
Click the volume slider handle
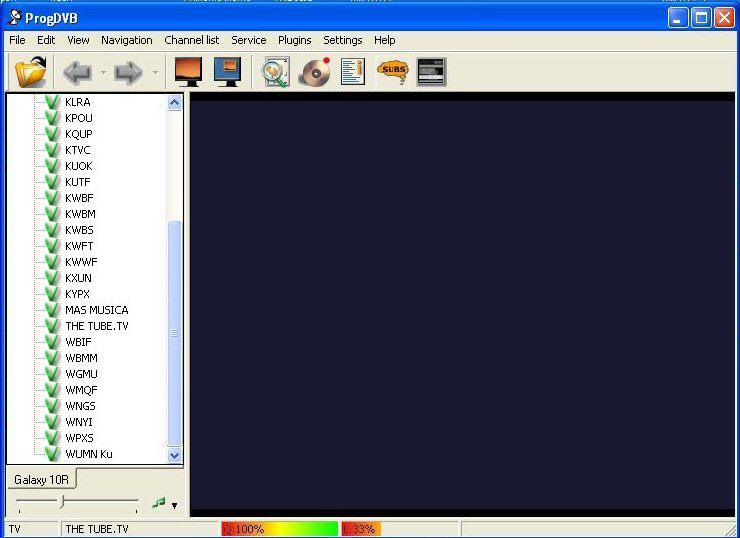pyautogui.click(x=61, y=501)
